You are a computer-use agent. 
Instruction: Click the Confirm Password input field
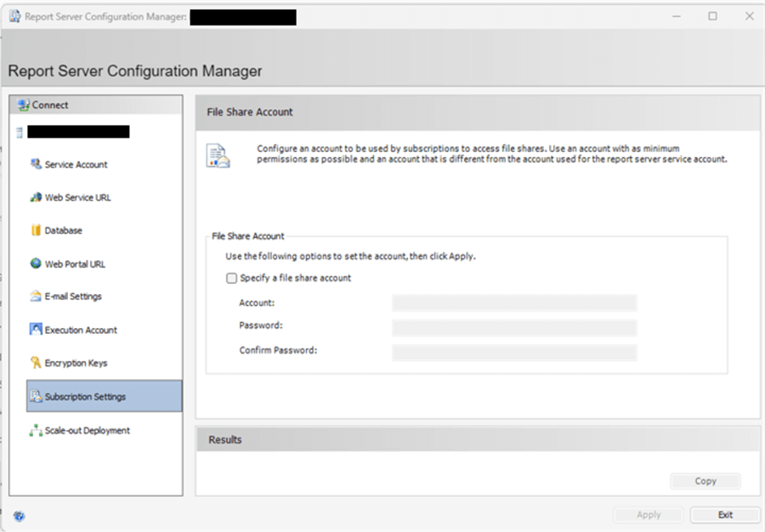[x=514, y=353]
